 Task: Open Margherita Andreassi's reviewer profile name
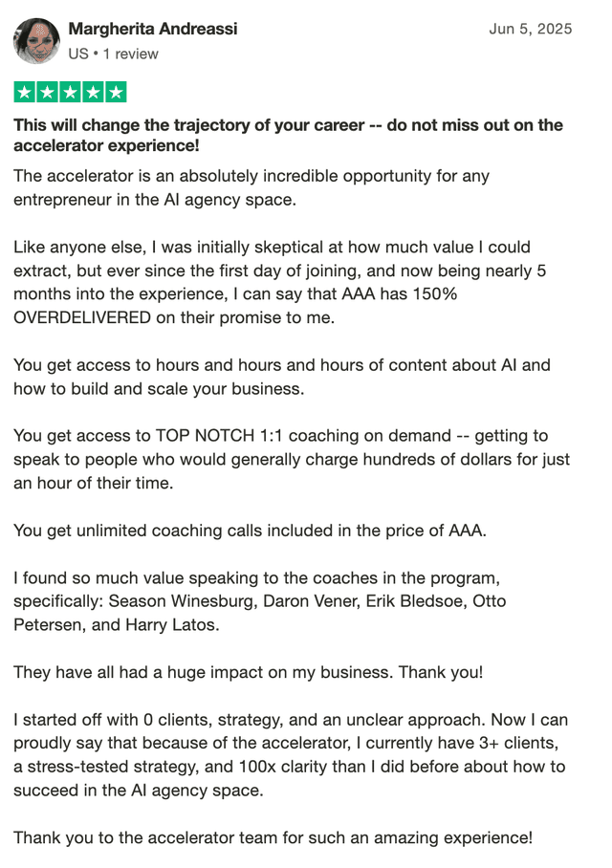point(153,29)
